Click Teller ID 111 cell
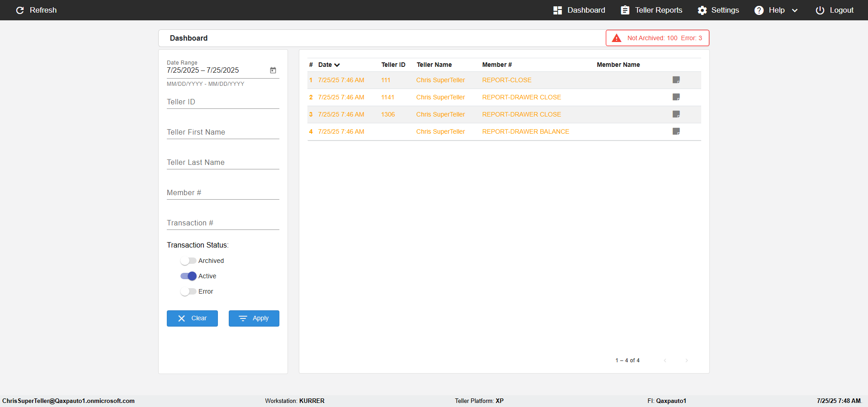The height and width of the screenshot is (407, 868). 386,80
